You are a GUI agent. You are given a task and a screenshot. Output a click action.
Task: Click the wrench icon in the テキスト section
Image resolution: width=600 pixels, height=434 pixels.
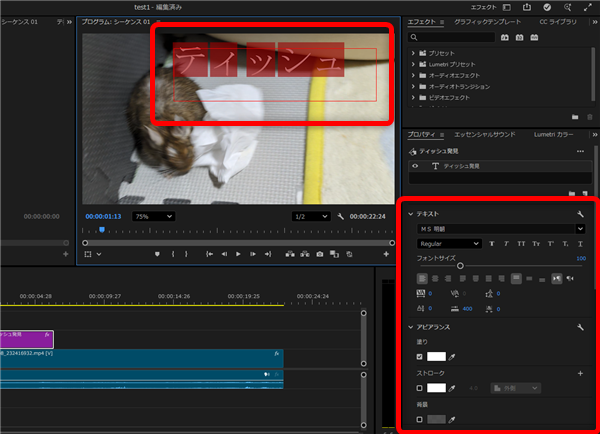point(580,214)
